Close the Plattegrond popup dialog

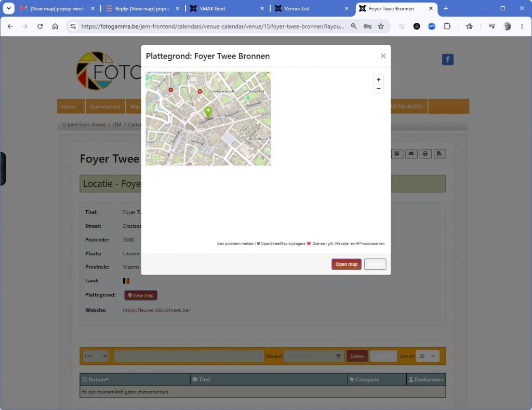(383, 56)
